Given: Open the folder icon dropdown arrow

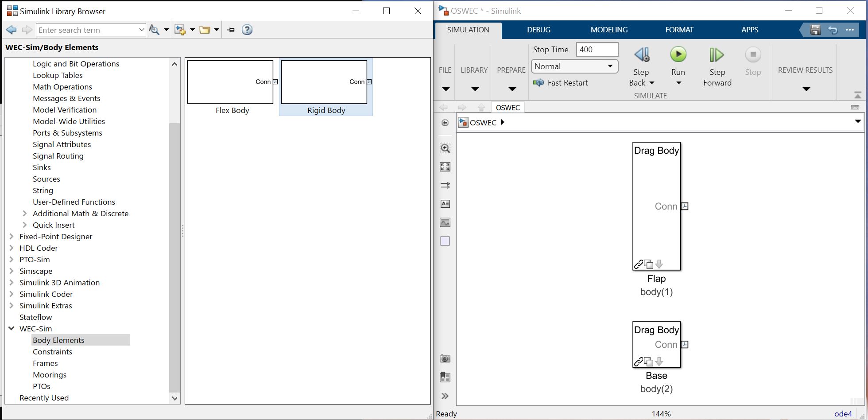Looking at the screenshot, I should pyautogui.click(x=217, y=30).
